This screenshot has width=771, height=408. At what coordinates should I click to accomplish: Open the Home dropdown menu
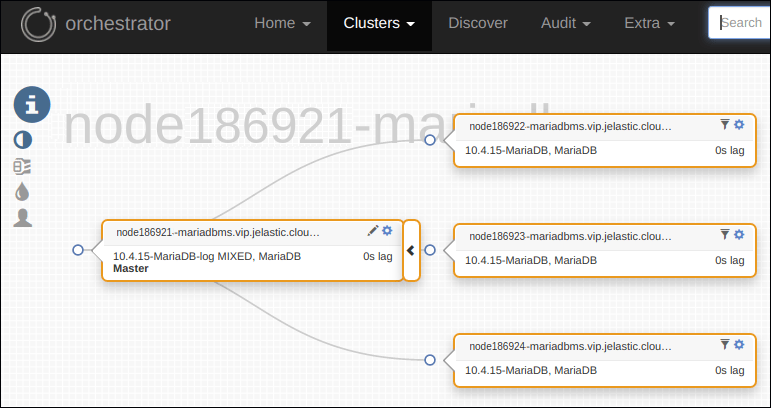(282, 24)
